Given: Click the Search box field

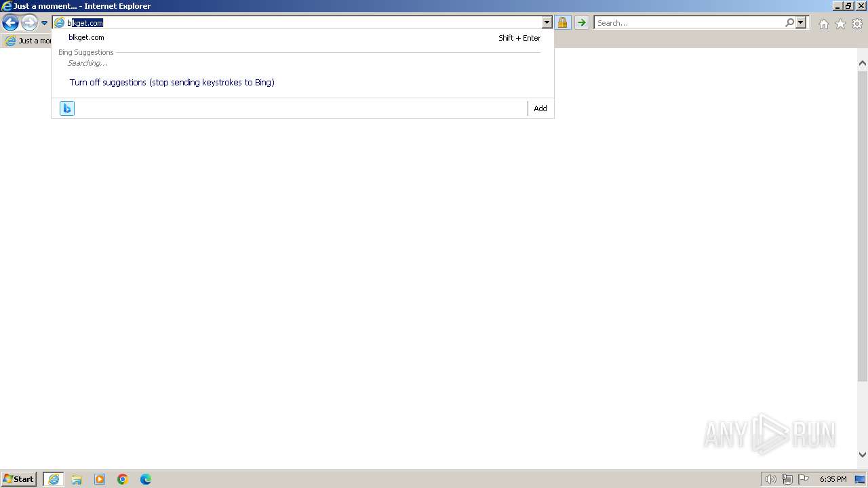Looking at the screenshot, I should [689, 23].
